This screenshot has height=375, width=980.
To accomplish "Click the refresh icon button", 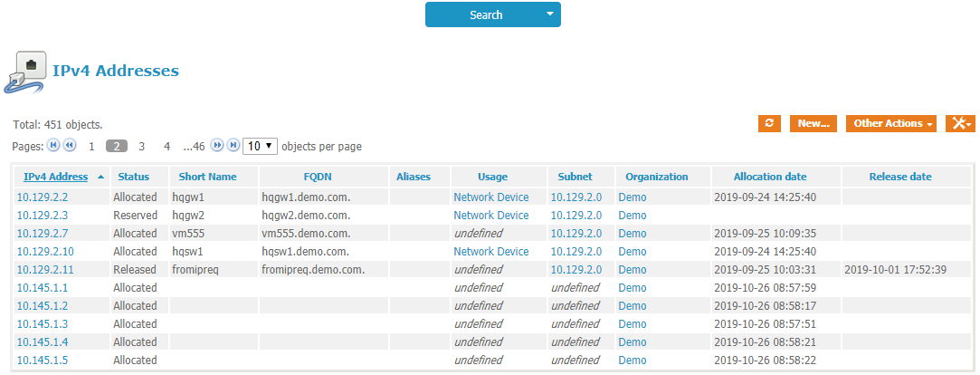I will point(769,124).
